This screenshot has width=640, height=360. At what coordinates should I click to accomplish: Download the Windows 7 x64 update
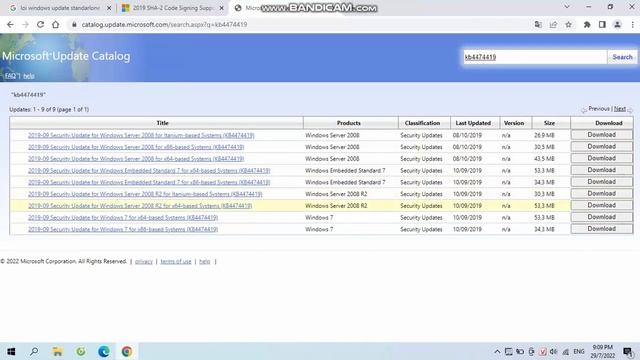[x=602, y=217]
